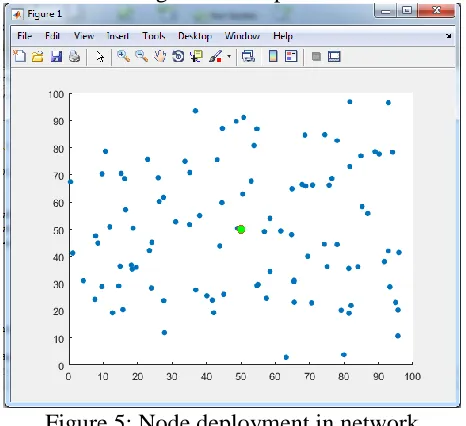Click the Hide Plot Tools icon
The height and width of the screenshot is (426, 466).
click(x=316, y=56)
